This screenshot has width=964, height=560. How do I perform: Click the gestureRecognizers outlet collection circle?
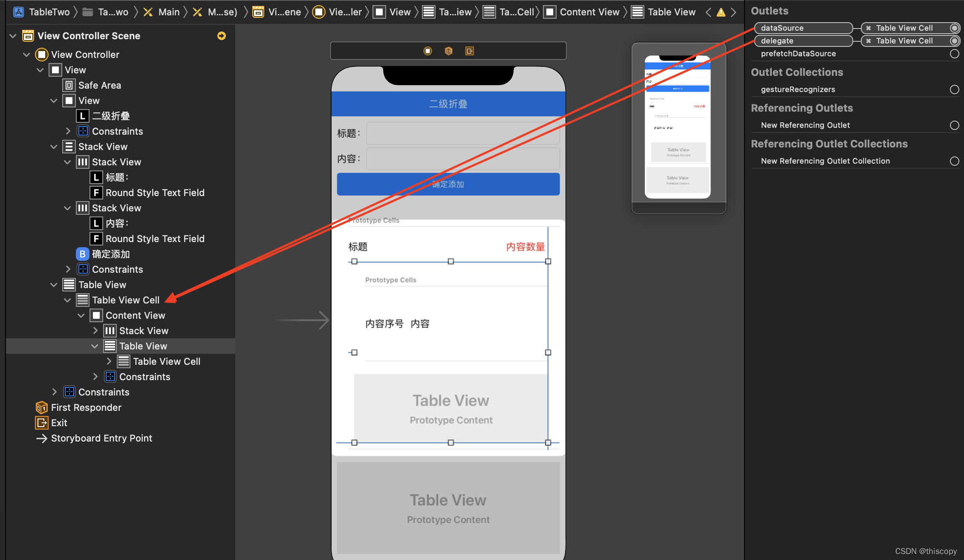[954, 89]
